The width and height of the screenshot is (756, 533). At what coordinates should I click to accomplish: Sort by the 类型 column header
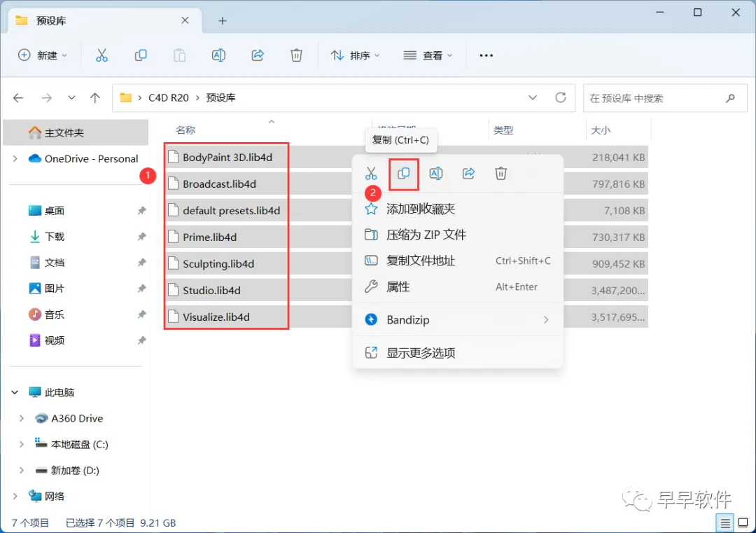click(503, 130)
